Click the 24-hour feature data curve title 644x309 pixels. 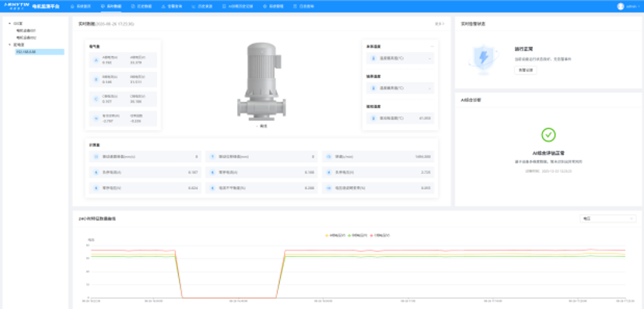tap(97, 219)
